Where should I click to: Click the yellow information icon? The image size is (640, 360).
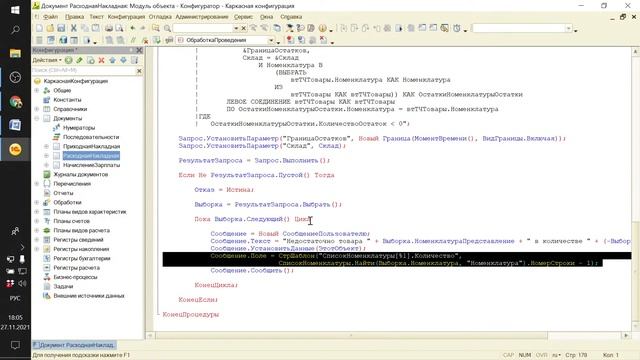(x=322, y=28)
